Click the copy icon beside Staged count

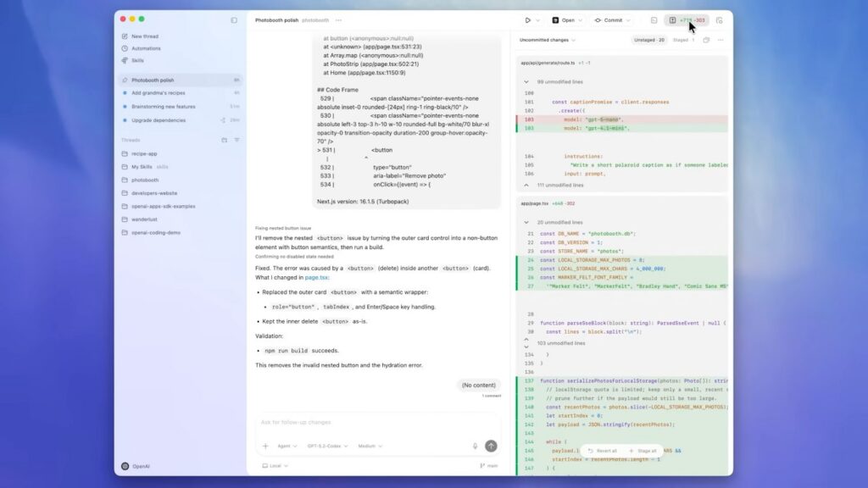[x=704, y=39]
